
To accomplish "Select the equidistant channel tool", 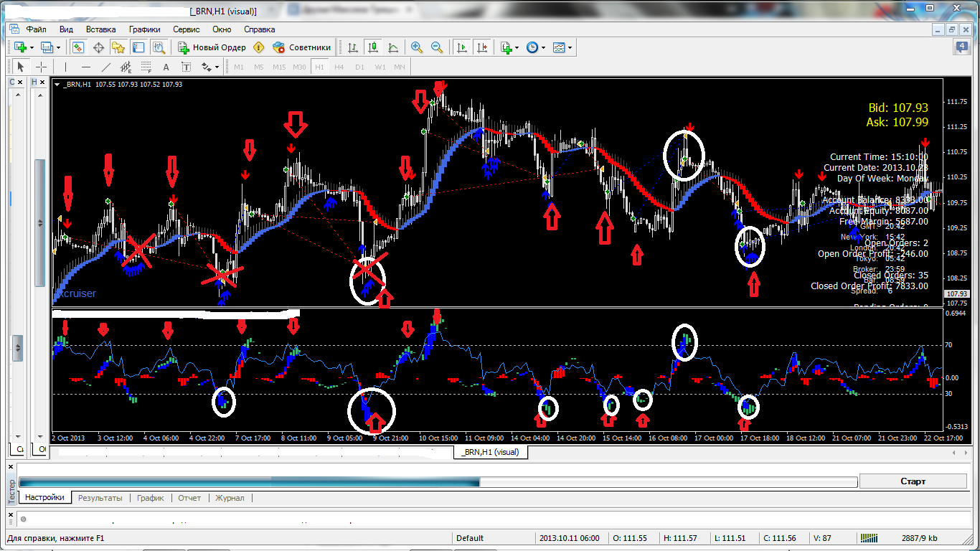I will tap(126, 67).
